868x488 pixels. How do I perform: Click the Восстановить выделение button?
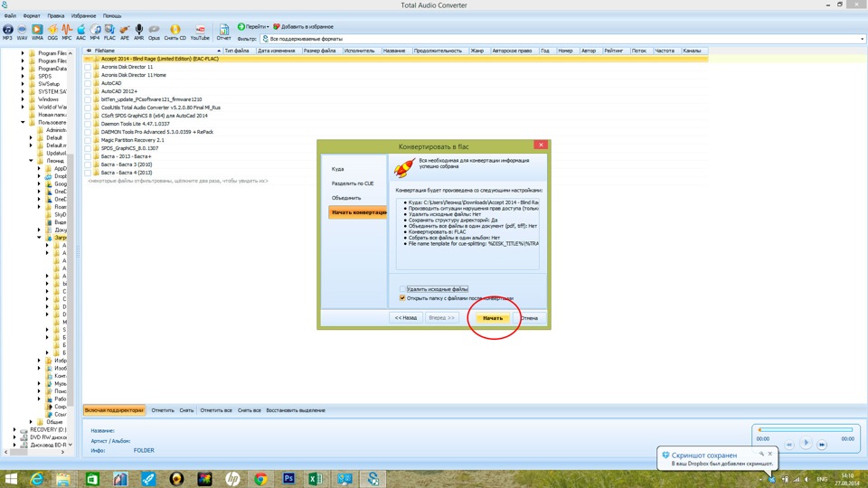[x=296, y=410]
